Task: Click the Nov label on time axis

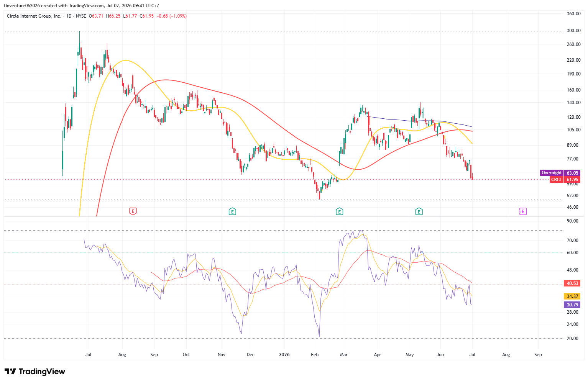Action: [222, 355]
